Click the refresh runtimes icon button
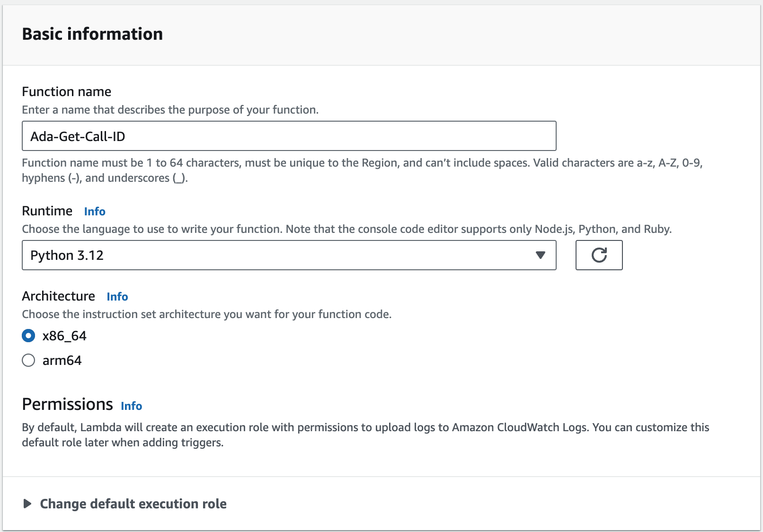Screen dimensions: 763x532 coord(599,255)
